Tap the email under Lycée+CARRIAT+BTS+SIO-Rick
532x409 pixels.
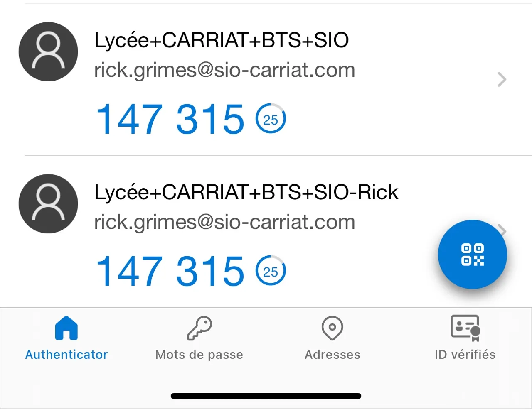[224, 222]
